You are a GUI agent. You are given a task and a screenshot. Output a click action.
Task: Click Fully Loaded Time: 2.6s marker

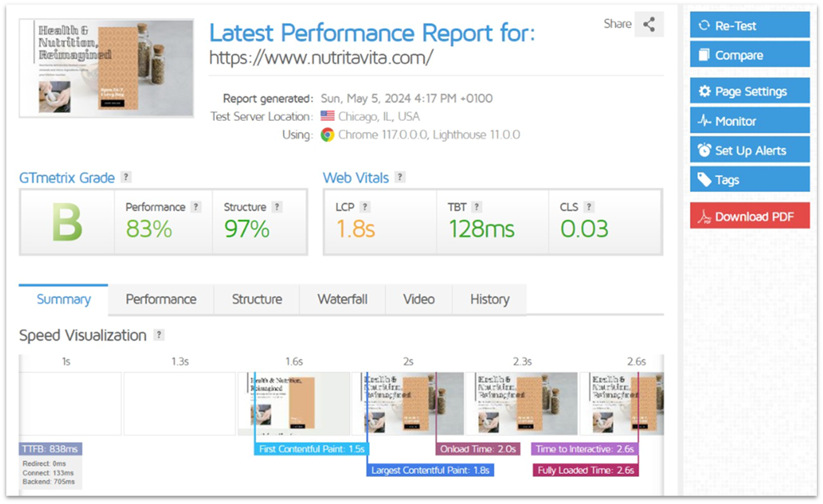(586, 470)
